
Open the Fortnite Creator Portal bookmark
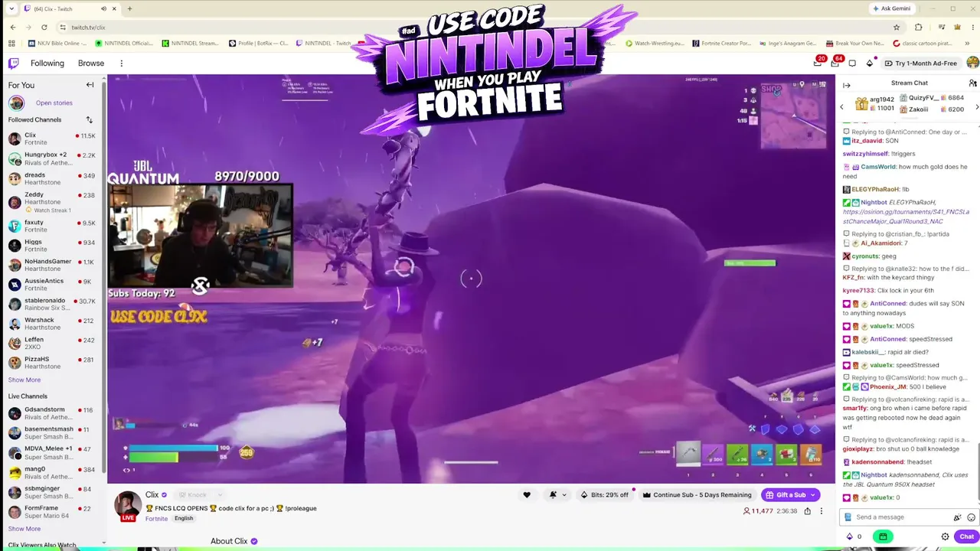point(722,44)
